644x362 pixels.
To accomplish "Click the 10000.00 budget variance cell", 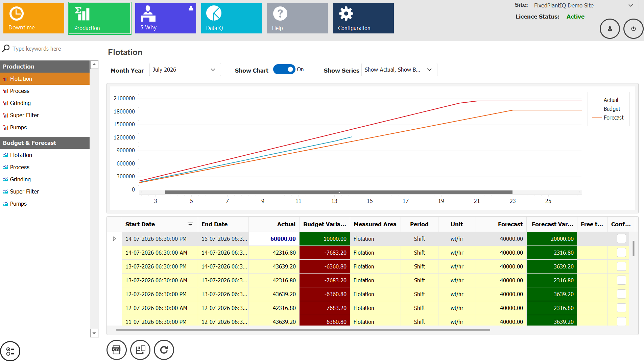I will point(325,239).
